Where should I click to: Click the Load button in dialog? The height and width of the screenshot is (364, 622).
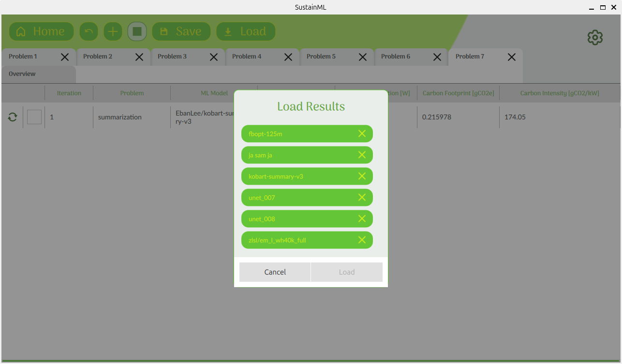tap(347, 272)
